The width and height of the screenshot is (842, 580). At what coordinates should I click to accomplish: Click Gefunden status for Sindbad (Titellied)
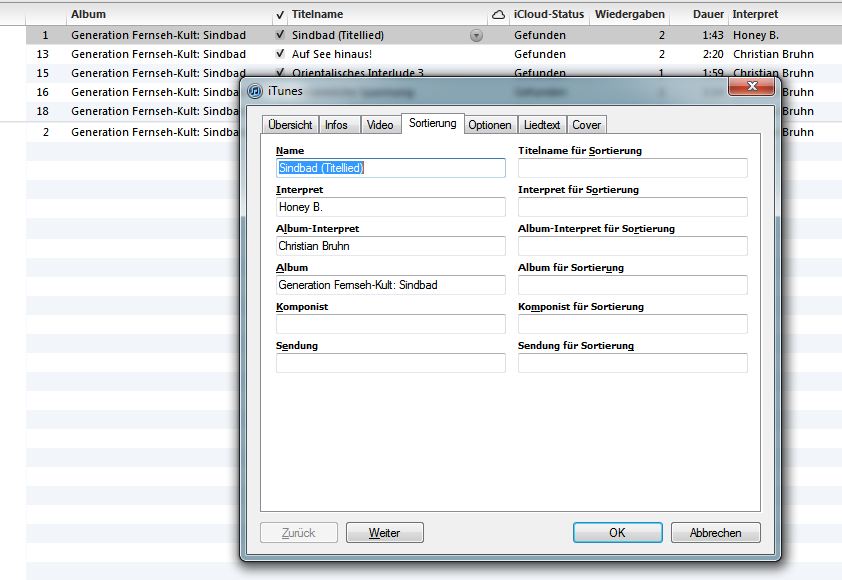[x=540, y=35]
